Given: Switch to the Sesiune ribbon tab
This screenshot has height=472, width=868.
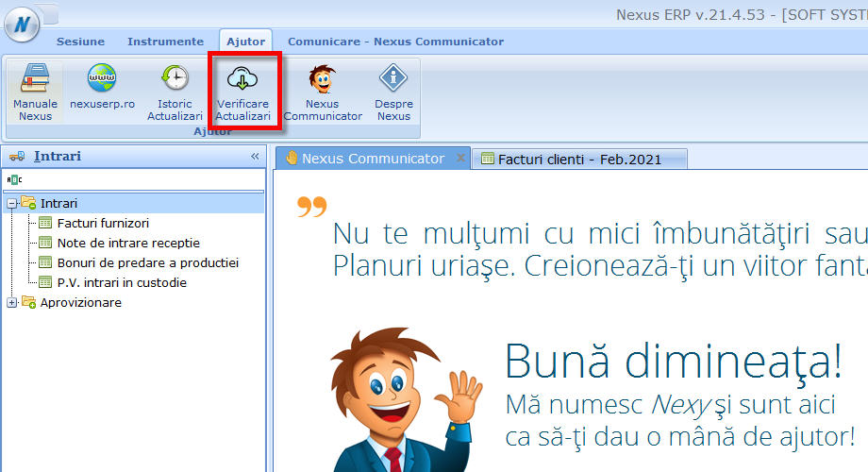Looking at the screenshot, I should (x=80, y=42).
